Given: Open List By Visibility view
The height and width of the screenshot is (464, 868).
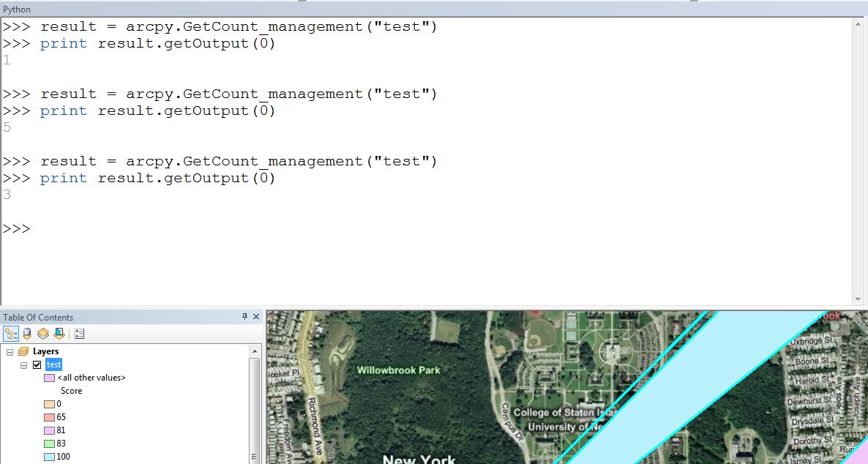Looking at the screenshot, I should click(x=42, y=334).
